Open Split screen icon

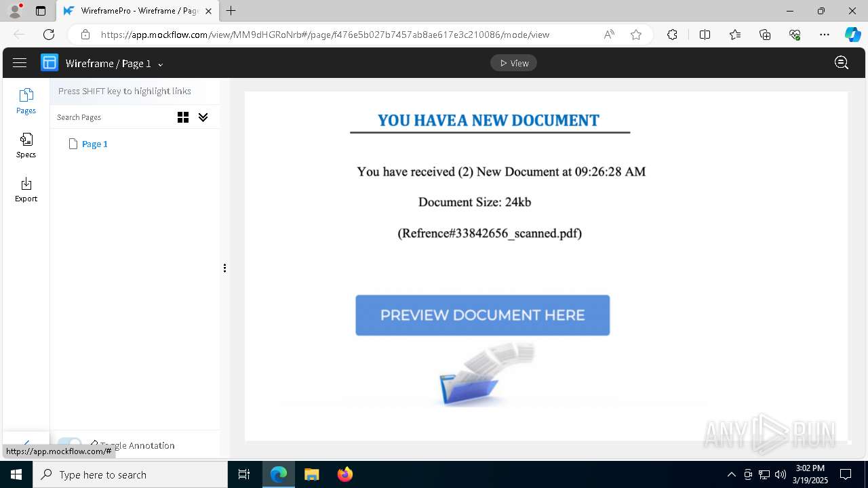705,35
